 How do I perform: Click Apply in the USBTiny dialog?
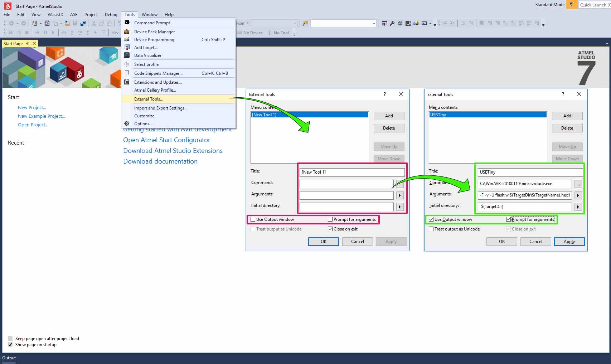tap(569, 242)
